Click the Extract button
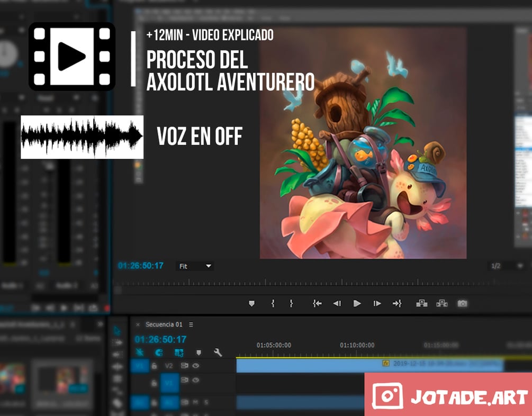 point(442,303)
